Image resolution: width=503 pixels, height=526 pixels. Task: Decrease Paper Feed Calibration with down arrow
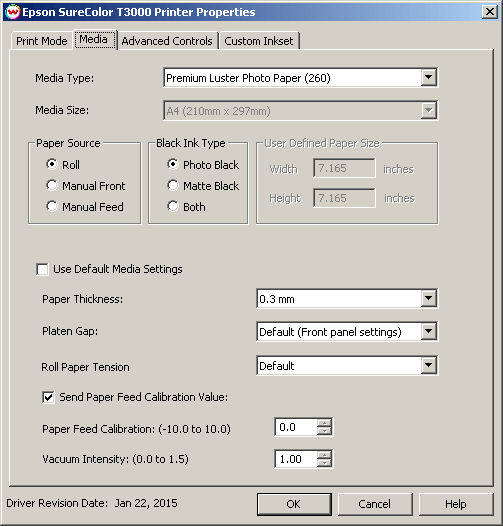[x=324, y=431]
